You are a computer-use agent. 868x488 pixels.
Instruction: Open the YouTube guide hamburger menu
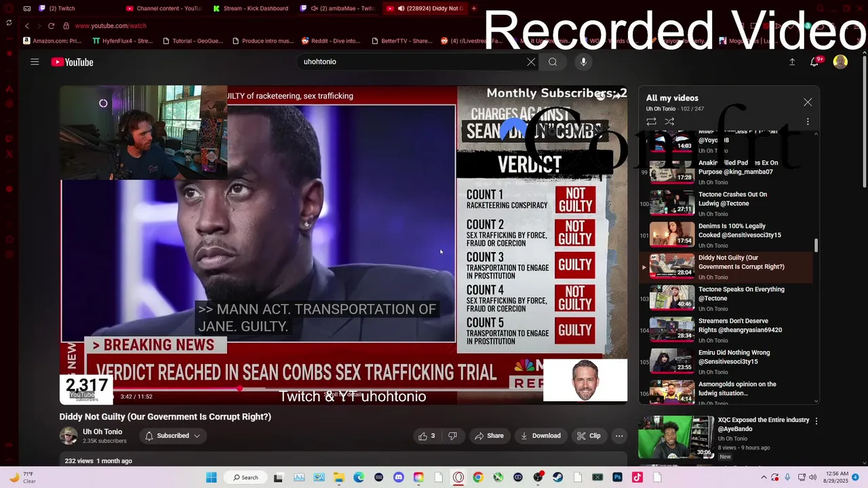coord(35,62)
